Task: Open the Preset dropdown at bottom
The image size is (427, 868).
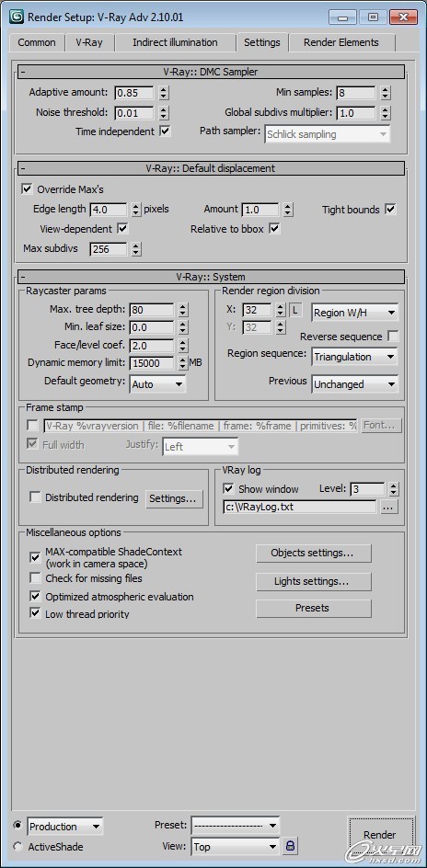Action: pyautogui.click(x=236, y=826)
